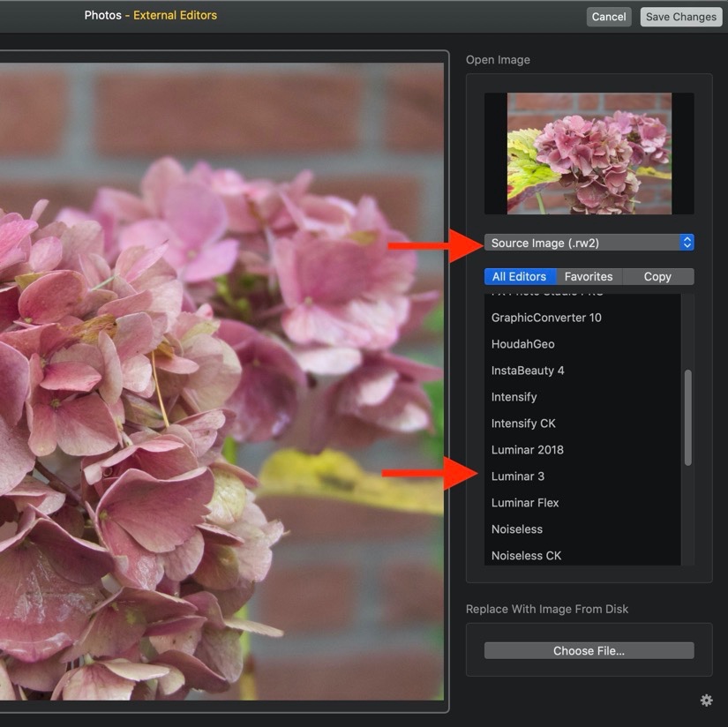Choose HoudahGeo from the editor list

(523, 344)
